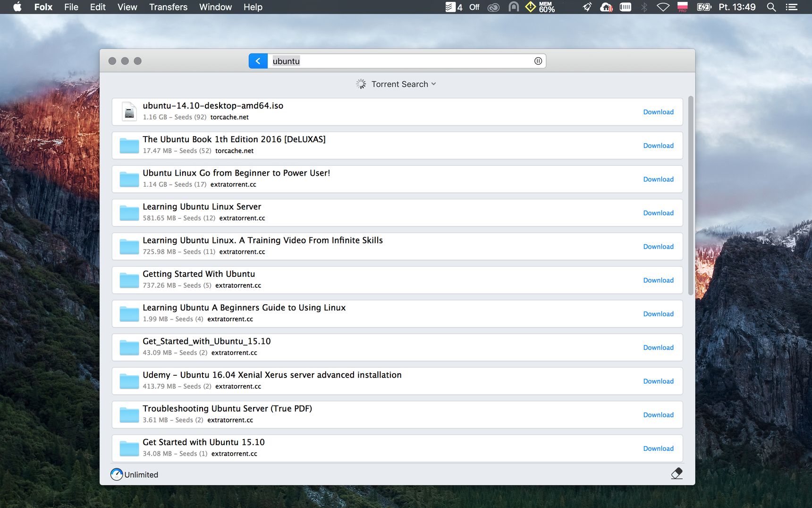Open the Transfers menu
The image size is (812, 508).
pyautogui.click(x=168, y=7)
